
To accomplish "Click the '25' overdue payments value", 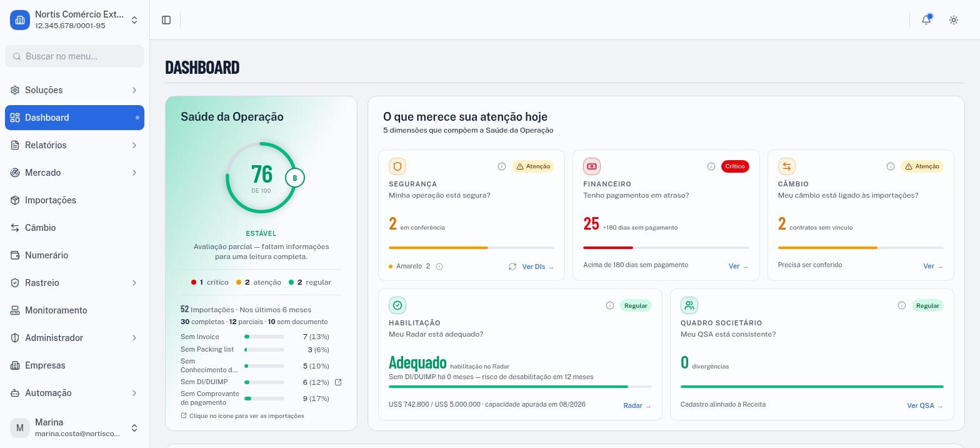I will tap(591, 223).
